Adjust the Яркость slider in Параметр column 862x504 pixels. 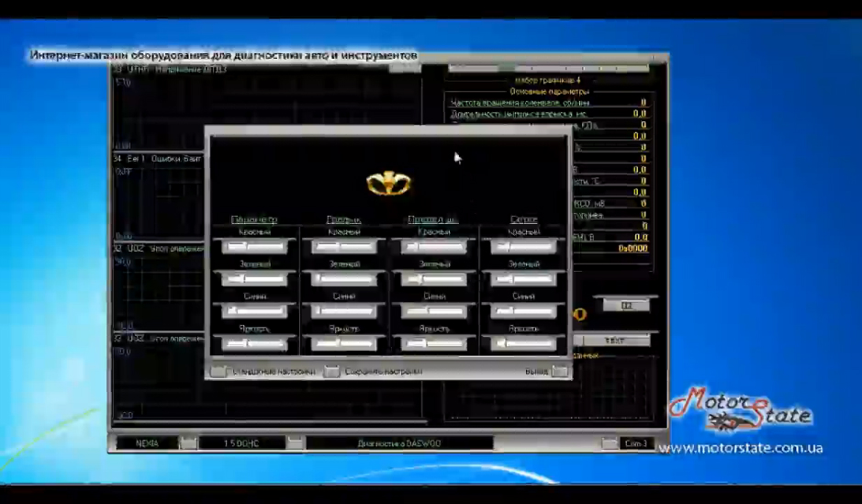(x=254, y=344)
